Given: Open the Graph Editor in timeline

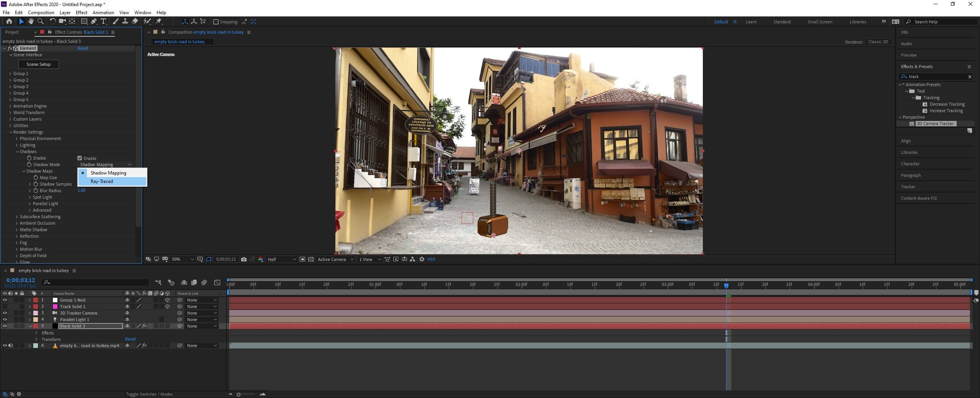Looking at the screenshot, I should [x=217, y=282].
